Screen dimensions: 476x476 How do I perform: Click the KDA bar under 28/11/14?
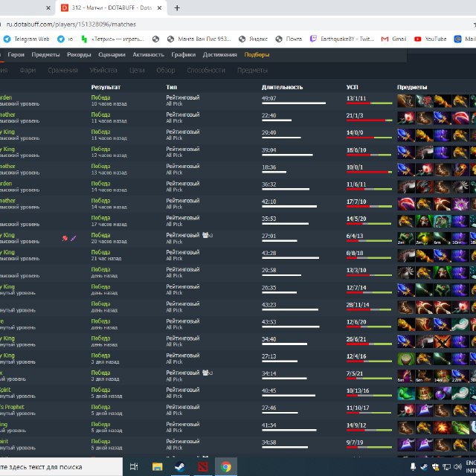(x=369, y=309)
